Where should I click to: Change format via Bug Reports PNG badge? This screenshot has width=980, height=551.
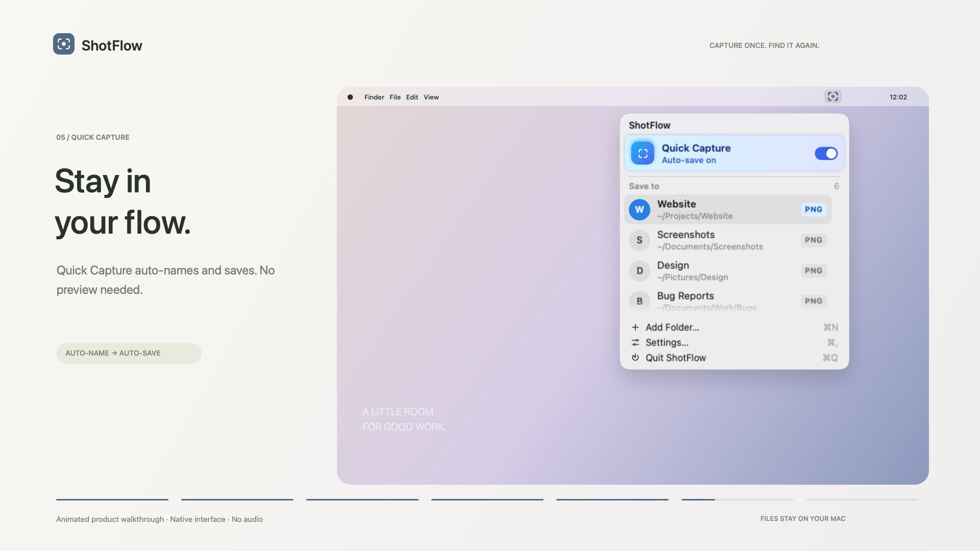(x=814, y=301)
